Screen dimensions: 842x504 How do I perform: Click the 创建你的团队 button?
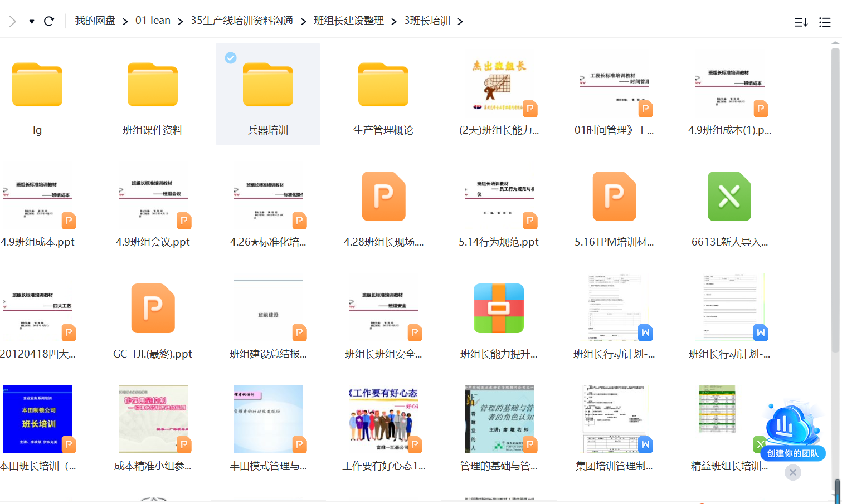[x=792, y=453]
